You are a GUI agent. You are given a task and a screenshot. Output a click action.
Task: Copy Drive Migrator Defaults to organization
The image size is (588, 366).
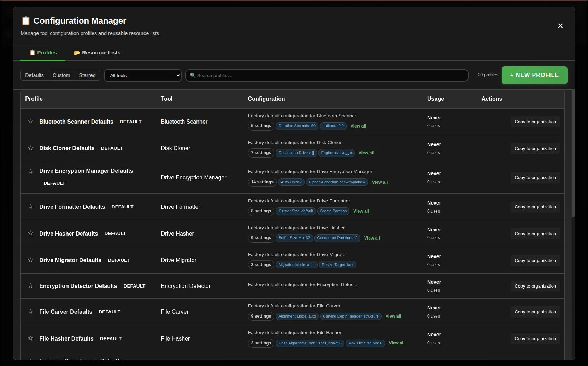[x=535, y=261]
